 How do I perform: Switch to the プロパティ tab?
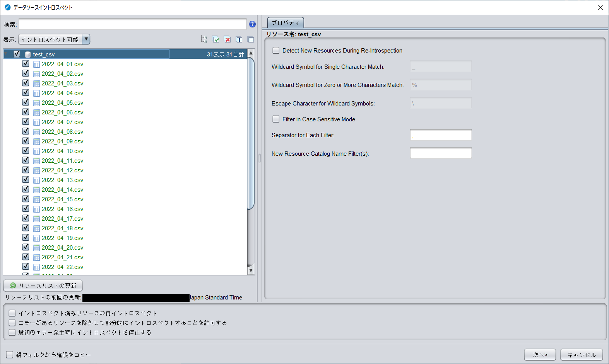(286, 23)
